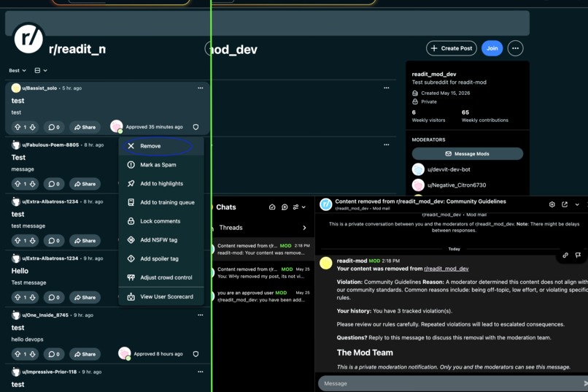Open the community overflow ellipsis menu

pyautogui.click(x=515, y=48)
